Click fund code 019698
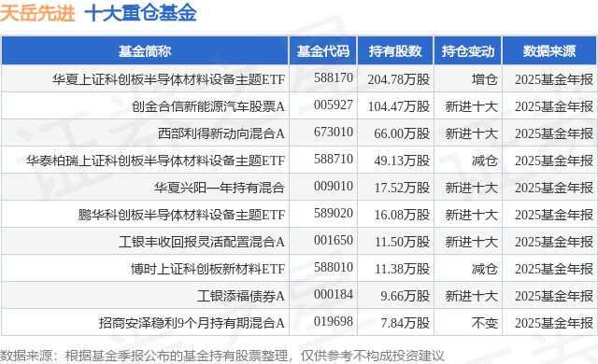 [x=334, y=321]
